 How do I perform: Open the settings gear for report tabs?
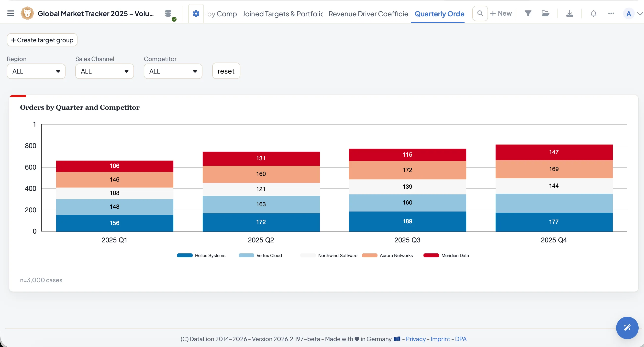[196, 13]
